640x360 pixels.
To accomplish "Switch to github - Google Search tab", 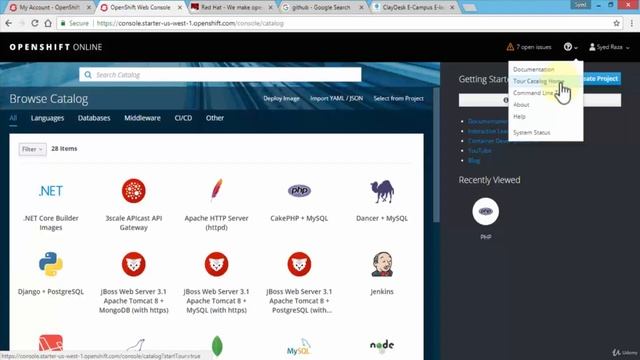I will (322, 7).
